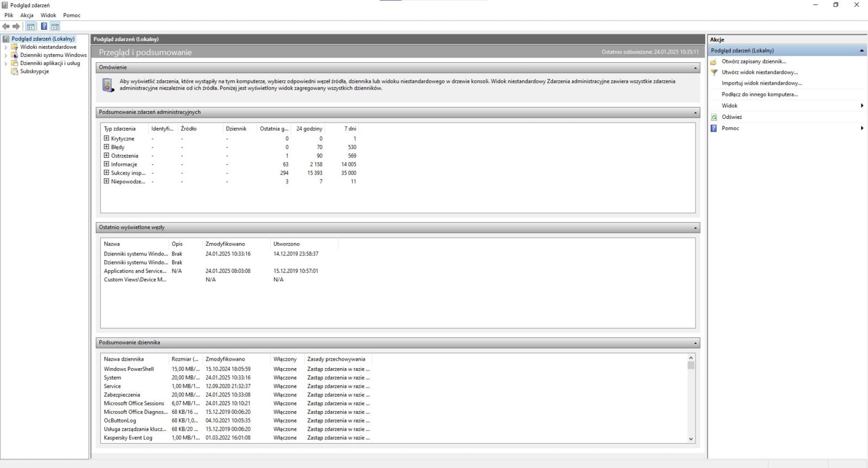Viewport: 868px width, 468px height.
Task: Expand the Ostrzeżenia event type row
Action: [106, 156]
